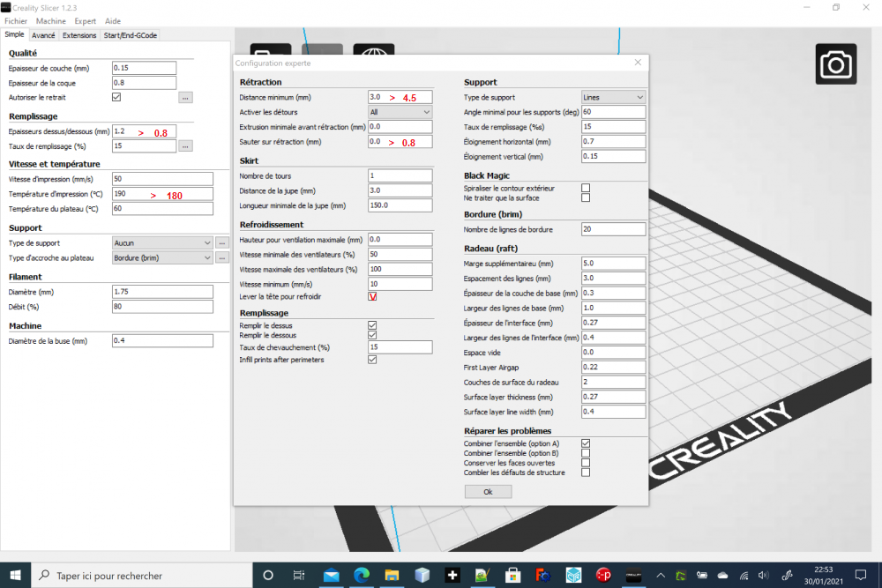Switch to the Start/End-GCode tab
The width and height of the screenshot is (882, 588).
130,35
